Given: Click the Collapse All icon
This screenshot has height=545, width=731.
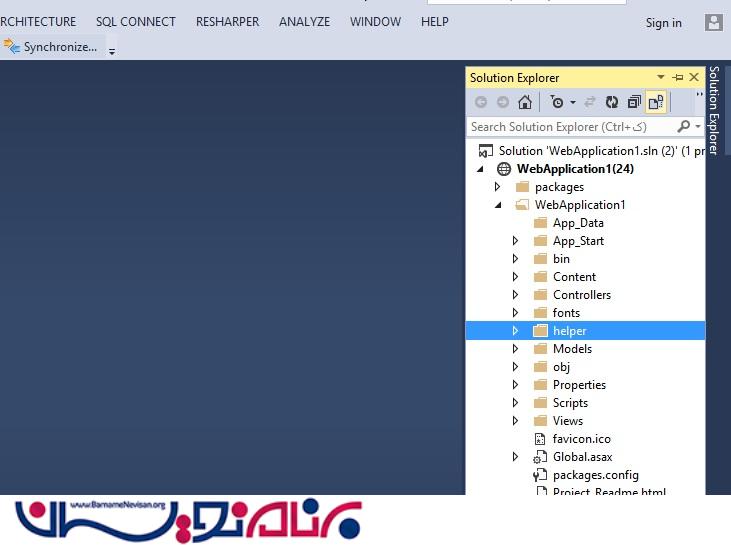Looking at the screenshot, I should (634, 102).
